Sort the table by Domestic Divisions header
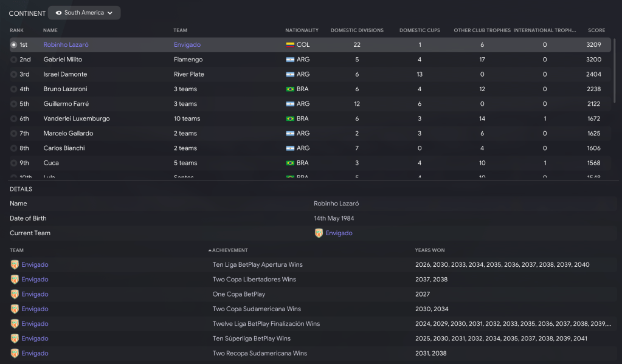This screenshot has height=364, width=622. point(357,30)
